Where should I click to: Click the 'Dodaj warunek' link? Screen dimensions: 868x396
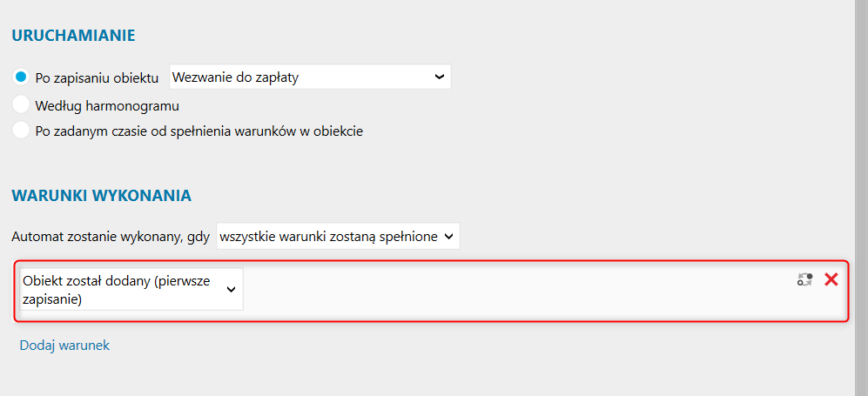pos(64,346)
